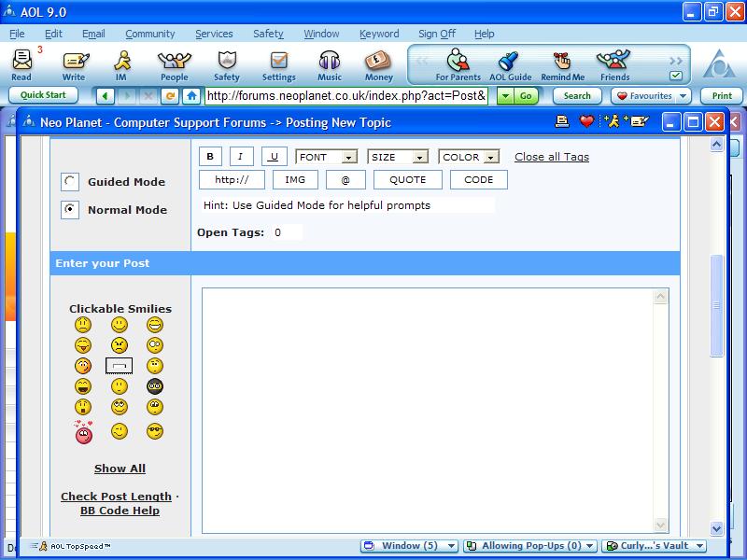This screenshot has height=560, width=747.
Task: Insert the angry smiley
Action: click(120, 345)
